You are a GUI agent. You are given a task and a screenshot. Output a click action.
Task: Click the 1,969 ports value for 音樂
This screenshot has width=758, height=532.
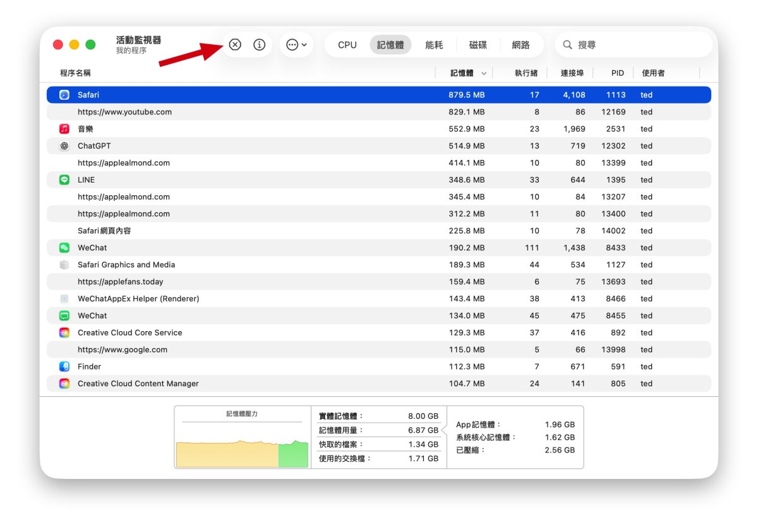[574, 129]
